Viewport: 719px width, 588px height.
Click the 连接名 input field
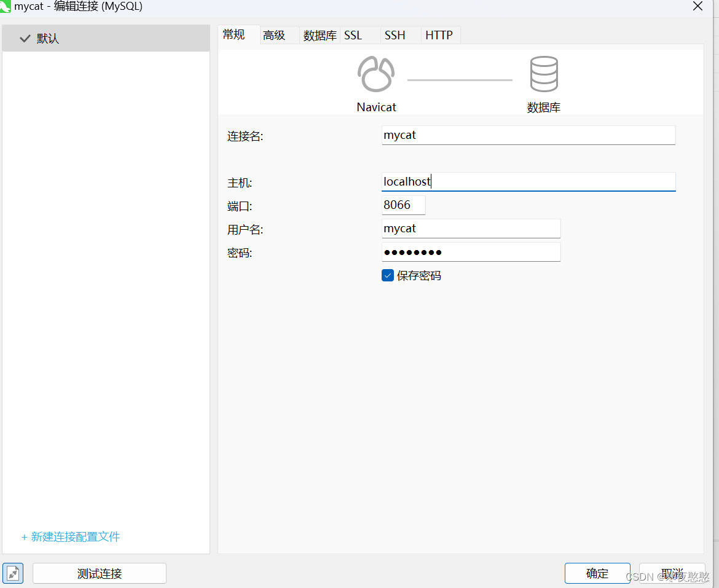(528, 135)
